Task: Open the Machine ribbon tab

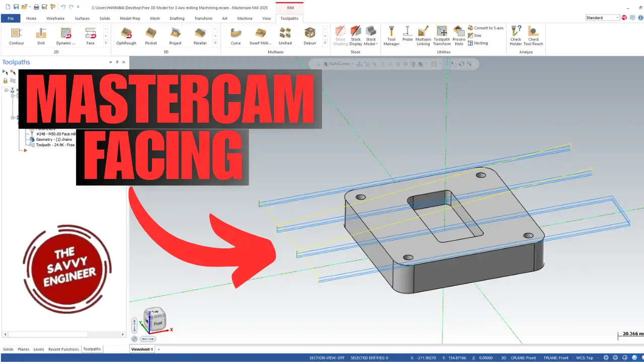Action: (245, 18)
